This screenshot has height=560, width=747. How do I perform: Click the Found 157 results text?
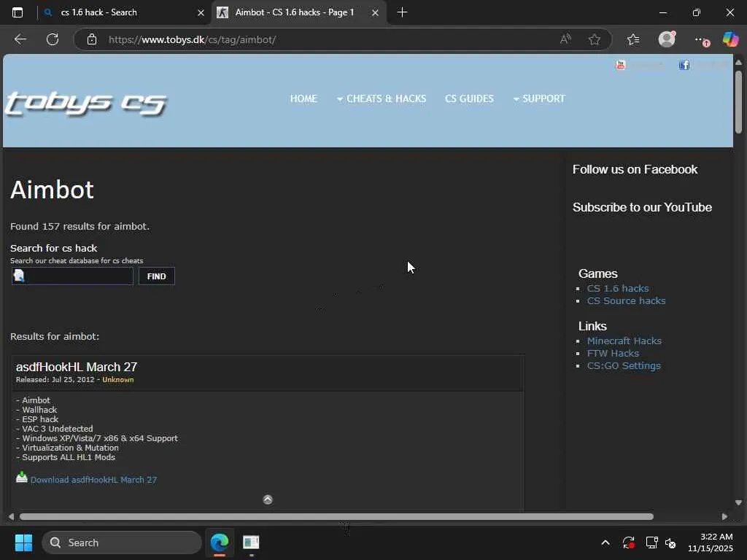[x=80, y=226]
